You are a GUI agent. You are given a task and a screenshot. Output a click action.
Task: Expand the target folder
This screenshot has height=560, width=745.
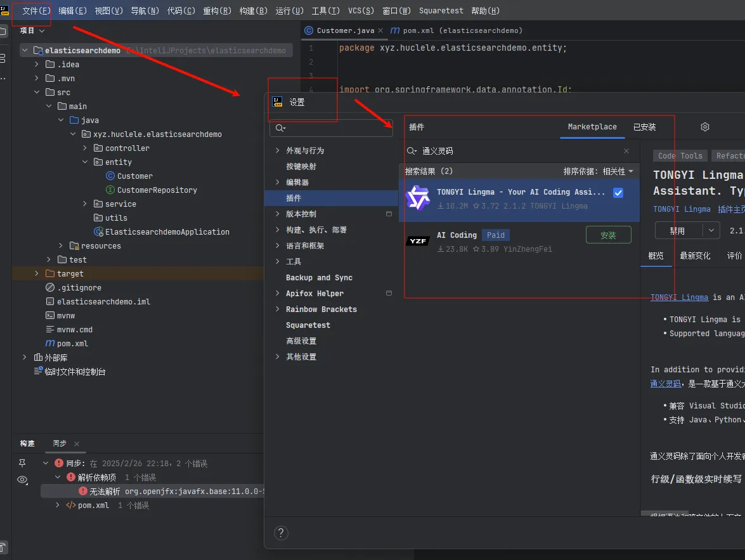(37, 273)
